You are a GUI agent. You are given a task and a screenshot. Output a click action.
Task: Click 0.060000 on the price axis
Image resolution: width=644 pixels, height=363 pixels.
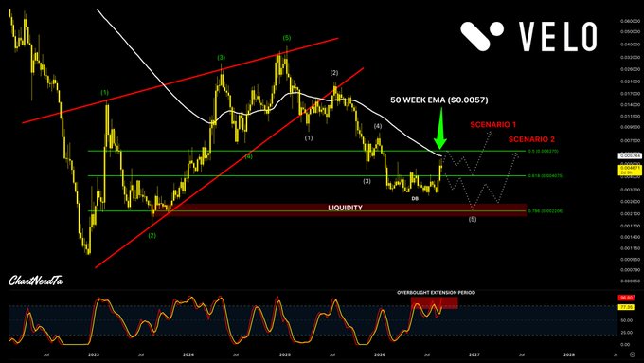click(x=630, y=21)
